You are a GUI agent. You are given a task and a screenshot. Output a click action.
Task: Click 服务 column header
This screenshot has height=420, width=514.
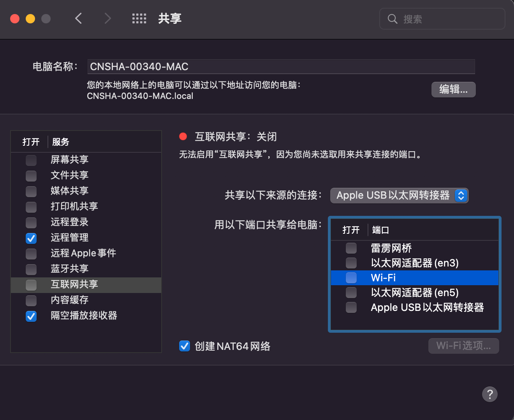[61, 142]
